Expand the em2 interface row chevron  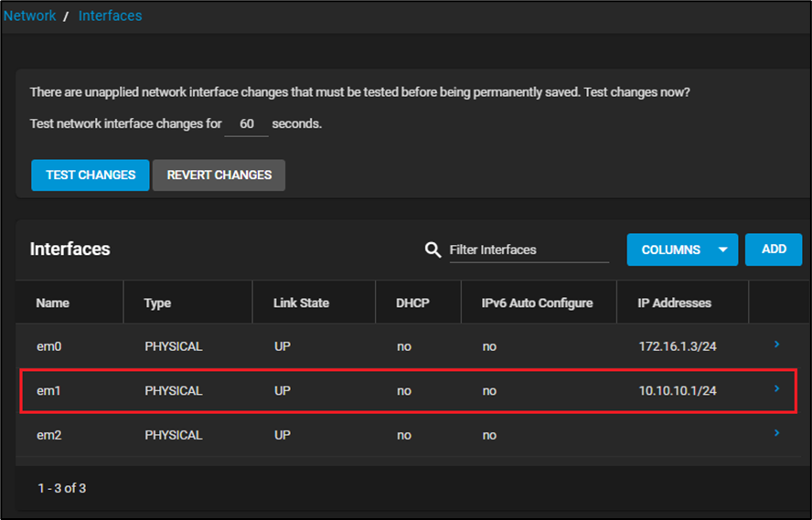776,433
